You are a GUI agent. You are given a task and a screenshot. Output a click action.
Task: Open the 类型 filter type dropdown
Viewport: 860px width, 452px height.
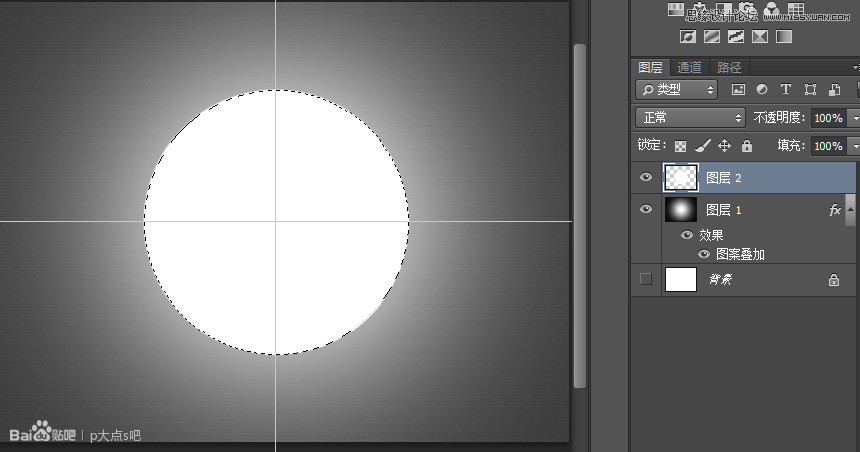pyautogui.click(x=676, y=90)
